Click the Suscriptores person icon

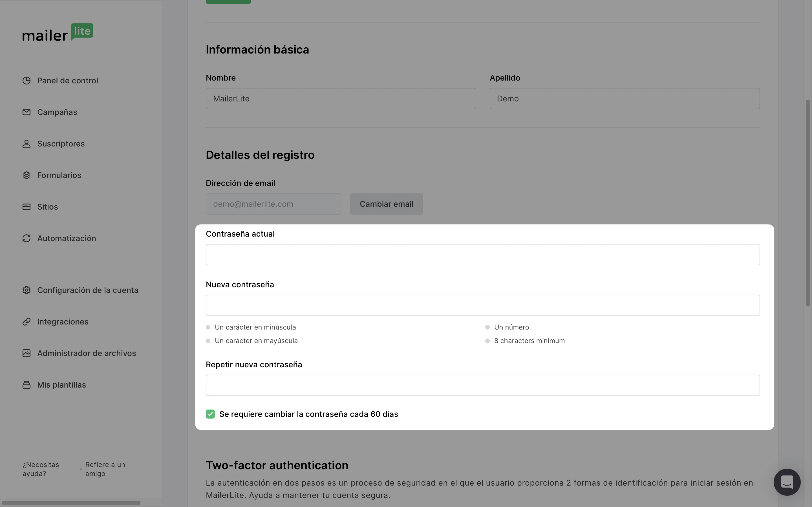pyautogui.click(x=27, y=144)
